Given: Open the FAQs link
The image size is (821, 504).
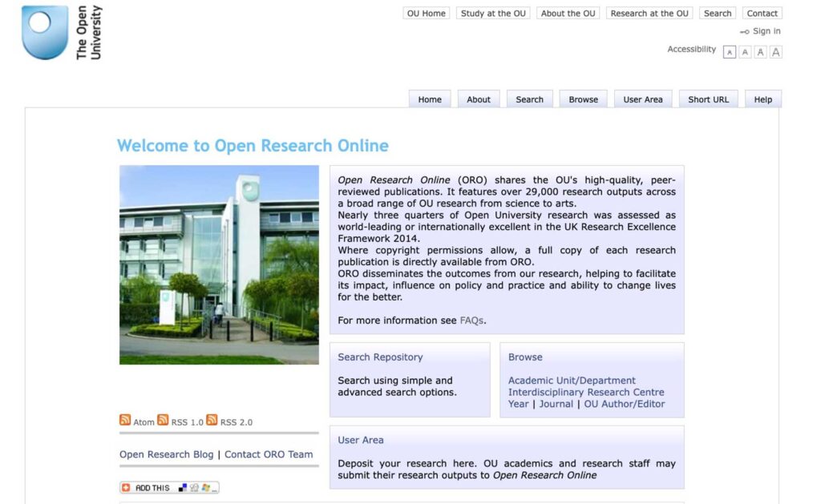Looking at the screenshot, I should pyautogui.click(x=471, y=321).
